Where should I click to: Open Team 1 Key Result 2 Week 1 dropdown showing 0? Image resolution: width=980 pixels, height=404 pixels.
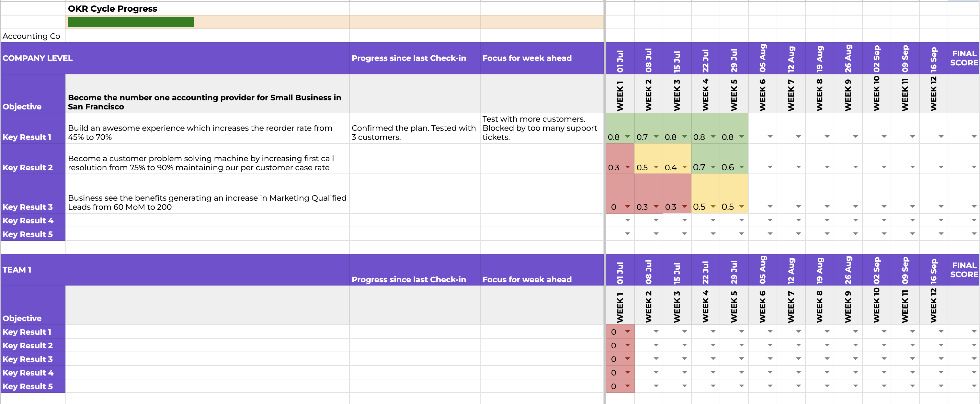tap(627, 345)
